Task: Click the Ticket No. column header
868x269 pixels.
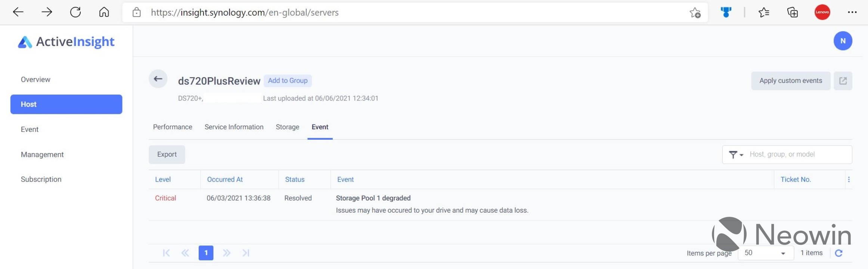Action: pos(796,179)
